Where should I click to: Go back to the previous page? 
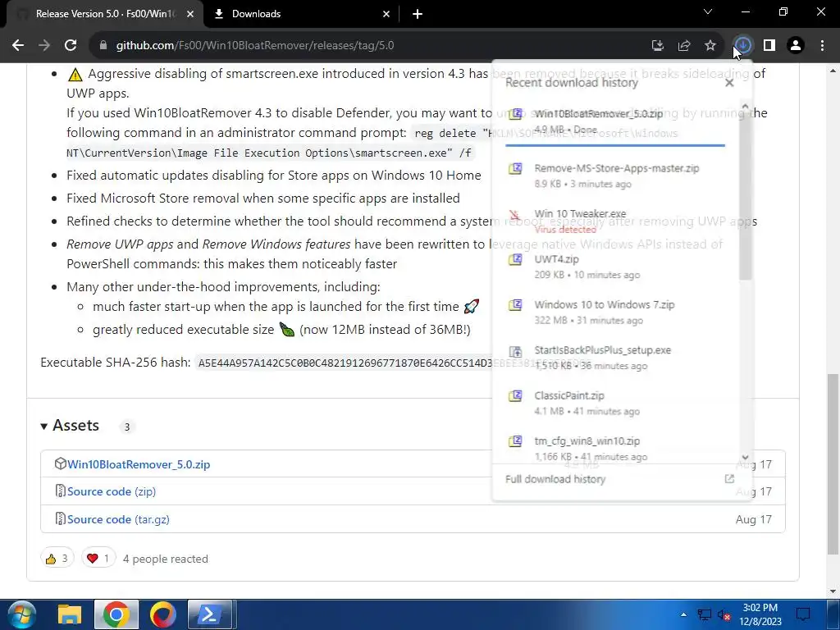18,46
